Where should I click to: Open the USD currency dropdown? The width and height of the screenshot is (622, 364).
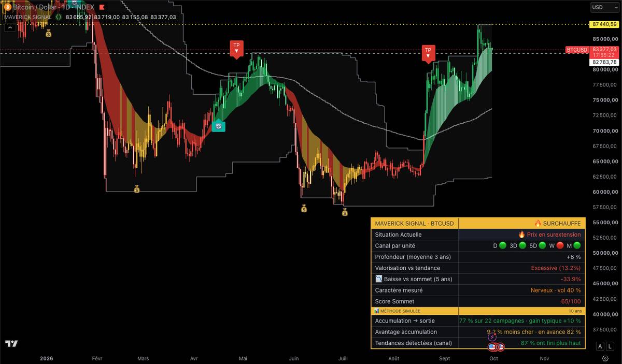click(604, 7)
